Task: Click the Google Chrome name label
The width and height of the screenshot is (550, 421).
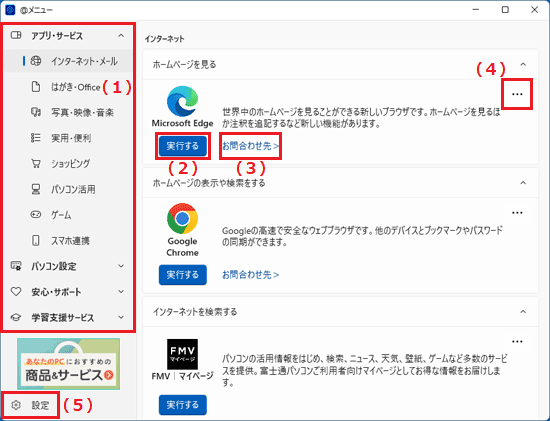Action: click(x=182, y=247)
